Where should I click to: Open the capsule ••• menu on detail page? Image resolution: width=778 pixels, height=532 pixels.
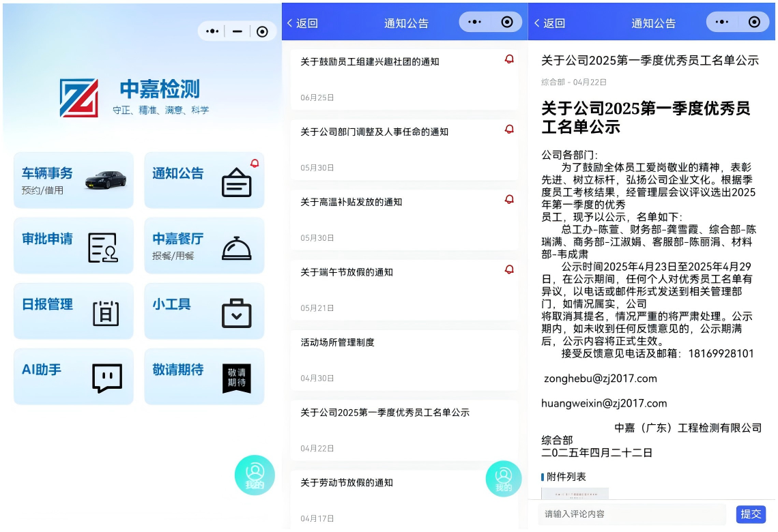(723, 21)
